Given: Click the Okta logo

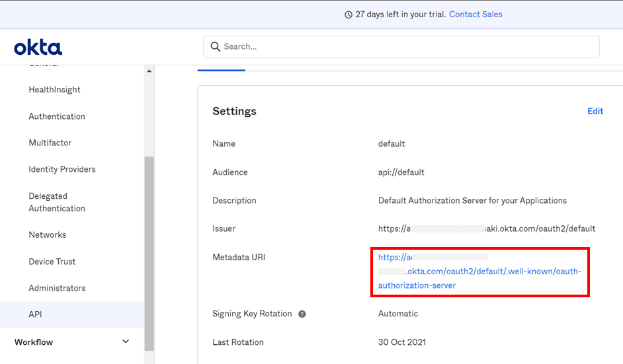Looking at the screenshot, I should click(x=38, y=48).
